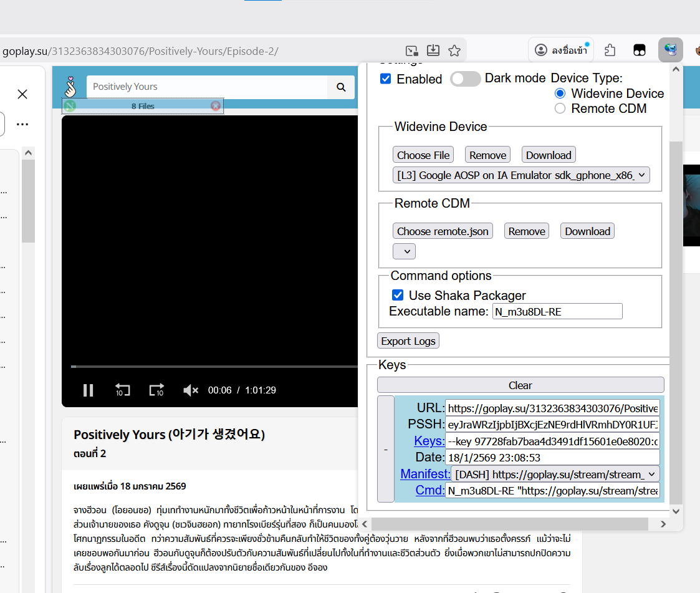
Task: Click the video progress bar
Action: (x=212, y=367)
